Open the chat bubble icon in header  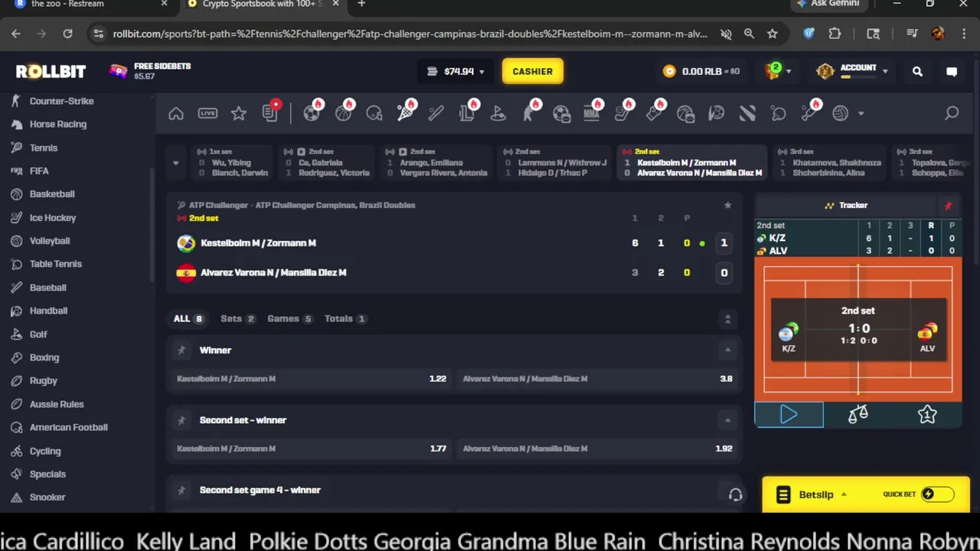click(952, 71)
